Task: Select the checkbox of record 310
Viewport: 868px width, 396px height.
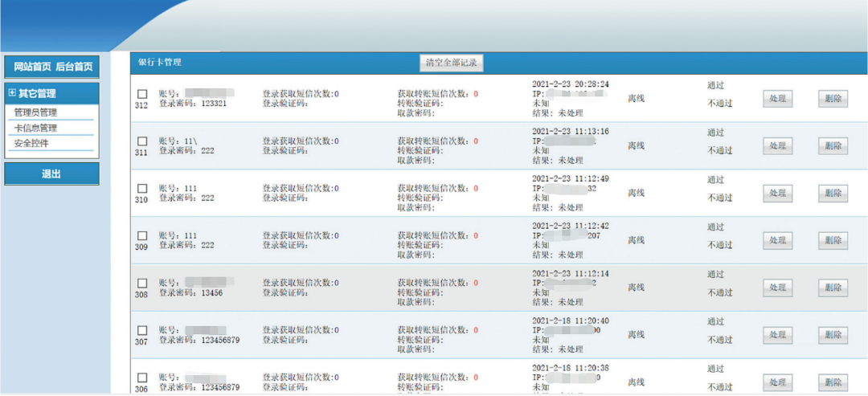Action: [x=142, y=189]
